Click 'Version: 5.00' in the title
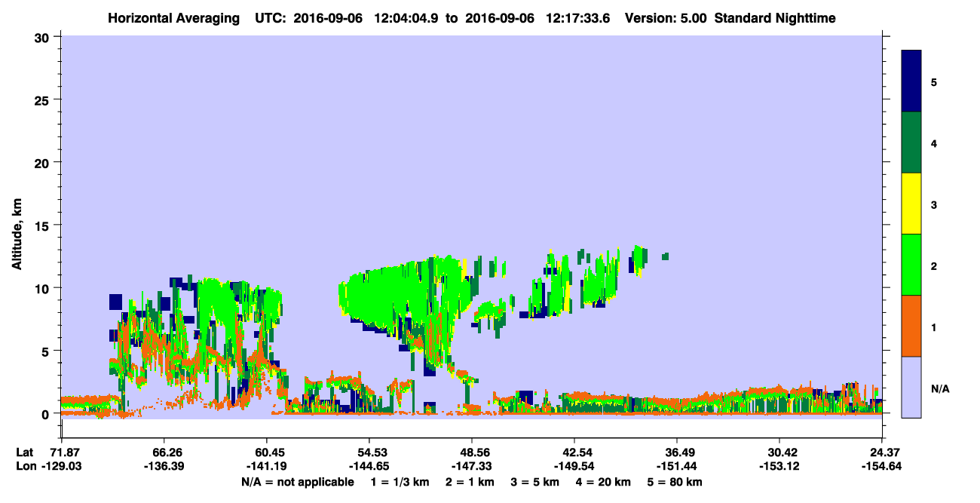 tap(666, 18)
